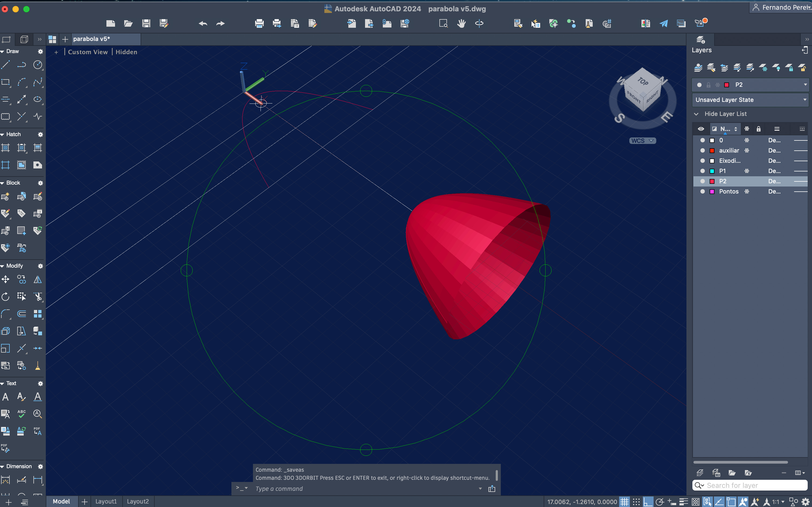The image size is (812, 507).
Task: Open the command line history dropdown arrow
Action: click(480, 489)
